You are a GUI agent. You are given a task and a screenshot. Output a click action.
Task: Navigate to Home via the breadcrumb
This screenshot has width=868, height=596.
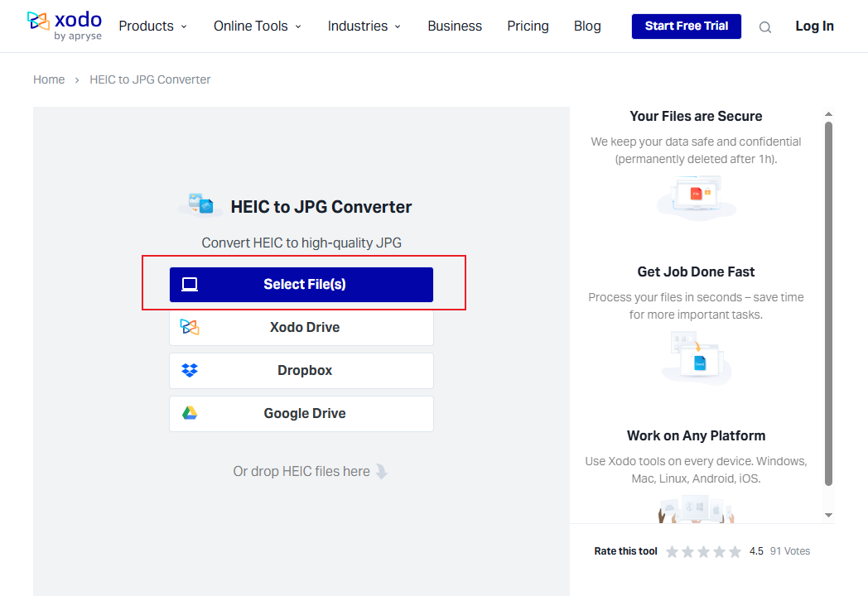click(49, 79)
